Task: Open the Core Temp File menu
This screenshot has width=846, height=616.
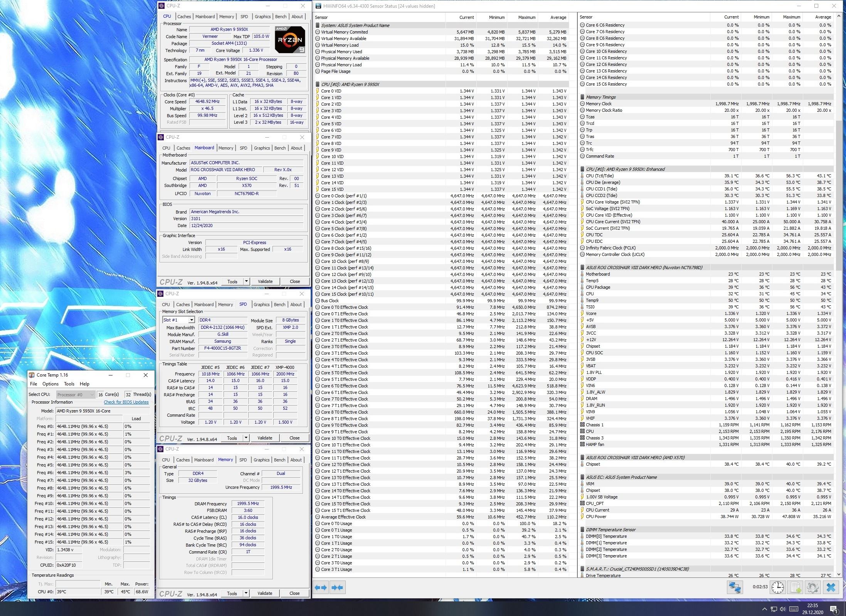Action: (x=34, y=384)
